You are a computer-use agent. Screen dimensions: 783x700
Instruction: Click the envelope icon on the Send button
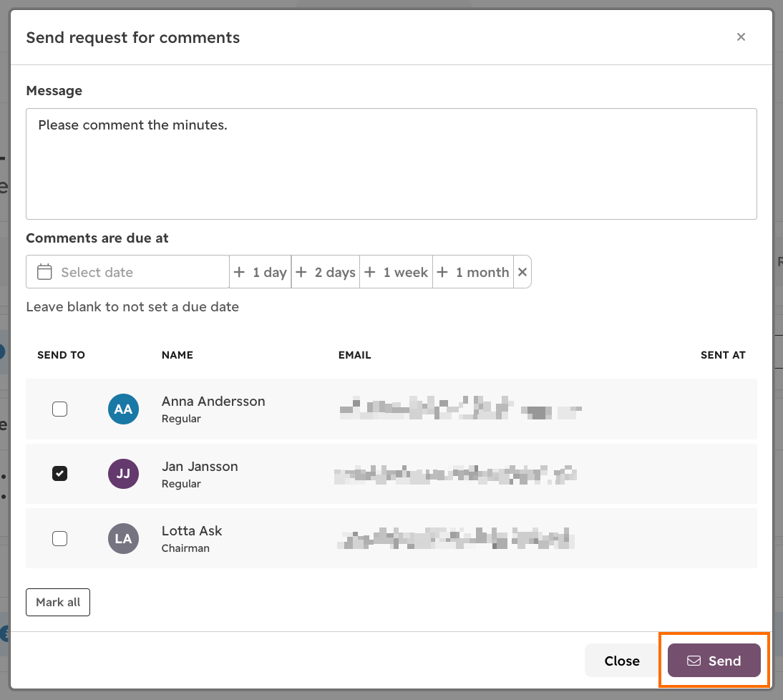pos(694,661)
